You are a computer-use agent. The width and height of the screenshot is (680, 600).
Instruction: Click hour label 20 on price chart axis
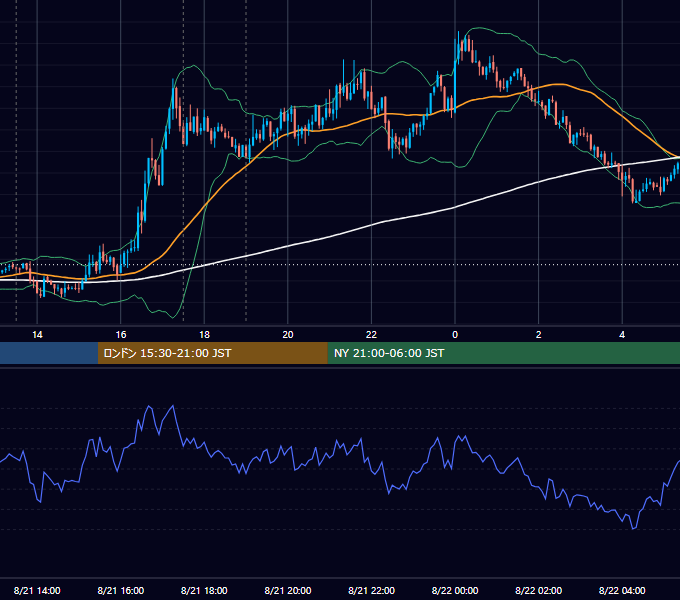click(288, 334)
